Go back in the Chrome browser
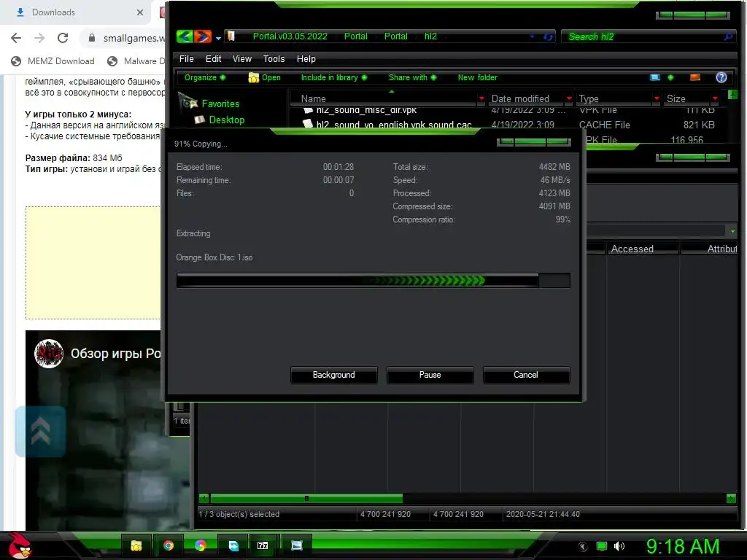747x560 pixels. tap(16, 38)
